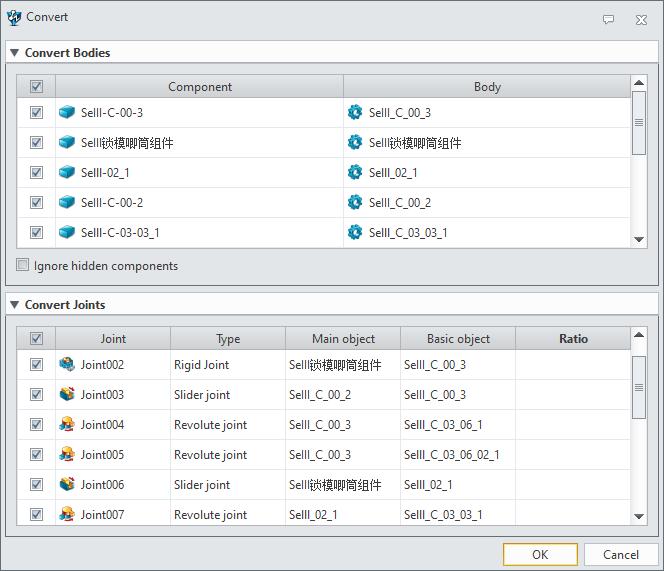Sort by the Component column header
Viewport: 664px width, 571px height.
pyautogui.click(x=200, y=87)
